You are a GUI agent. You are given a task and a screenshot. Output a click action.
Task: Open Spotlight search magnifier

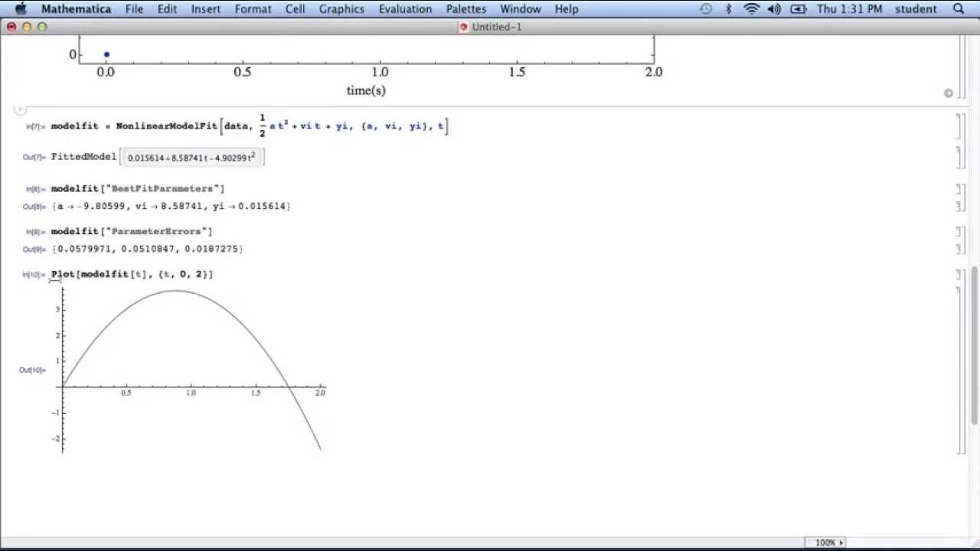click(959, 9)
